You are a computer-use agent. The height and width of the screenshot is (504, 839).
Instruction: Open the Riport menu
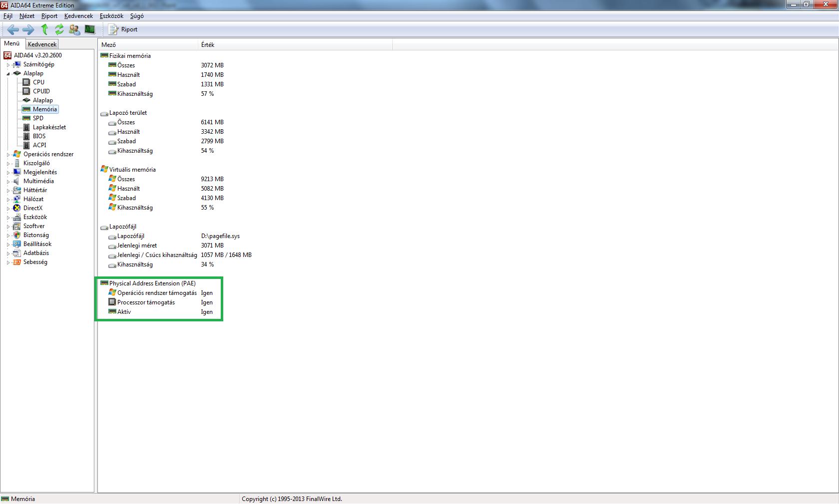49,16
